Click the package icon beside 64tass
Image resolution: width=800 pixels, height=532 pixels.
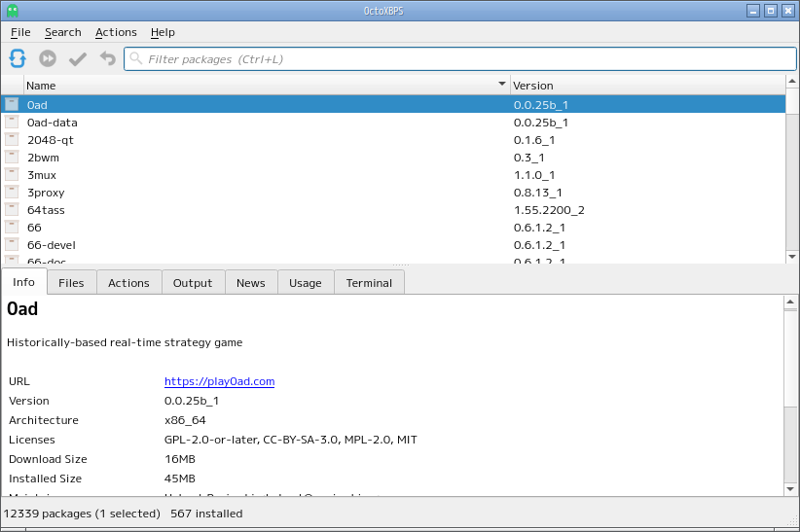pyautogui.click(x=12, y=210)
